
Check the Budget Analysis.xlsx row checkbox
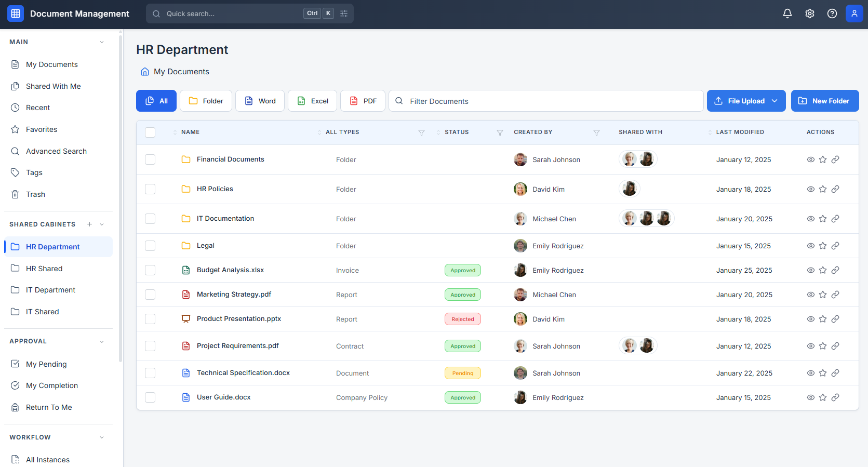click(x=150, y=270)
